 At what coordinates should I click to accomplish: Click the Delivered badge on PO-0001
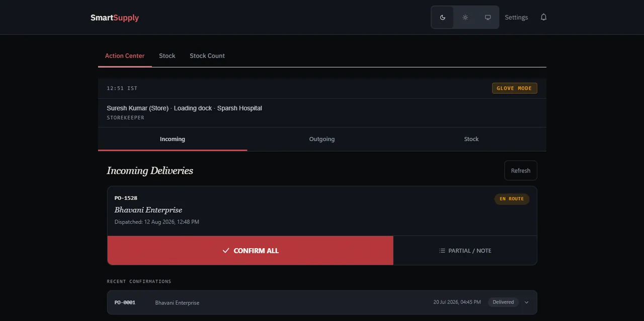click(503, 302)
